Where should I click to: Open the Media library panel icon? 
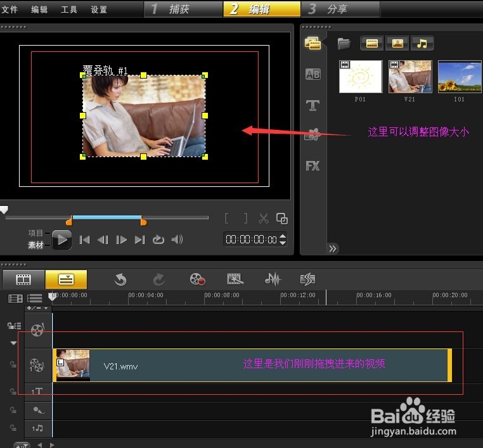(x=312, y=44)
